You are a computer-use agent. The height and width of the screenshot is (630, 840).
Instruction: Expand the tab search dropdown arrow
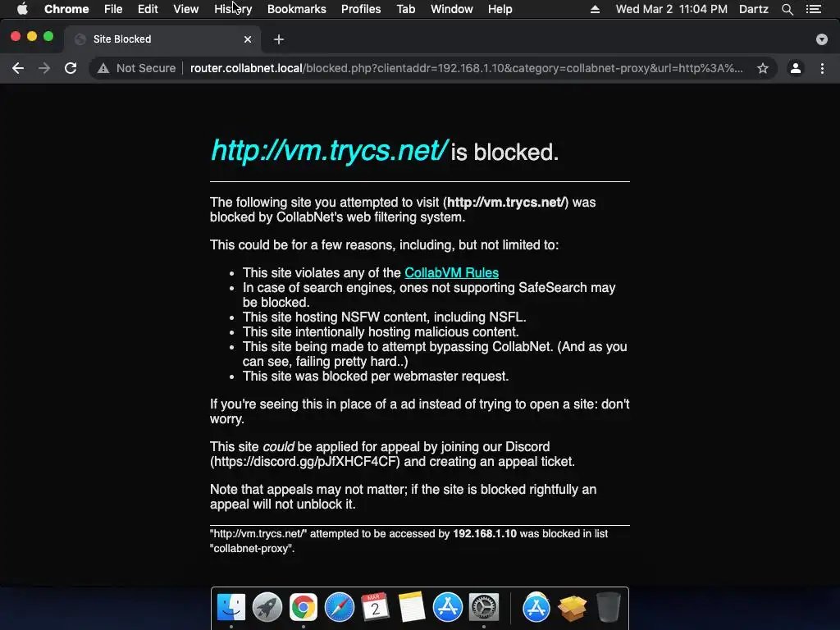(x=821, y=39)
